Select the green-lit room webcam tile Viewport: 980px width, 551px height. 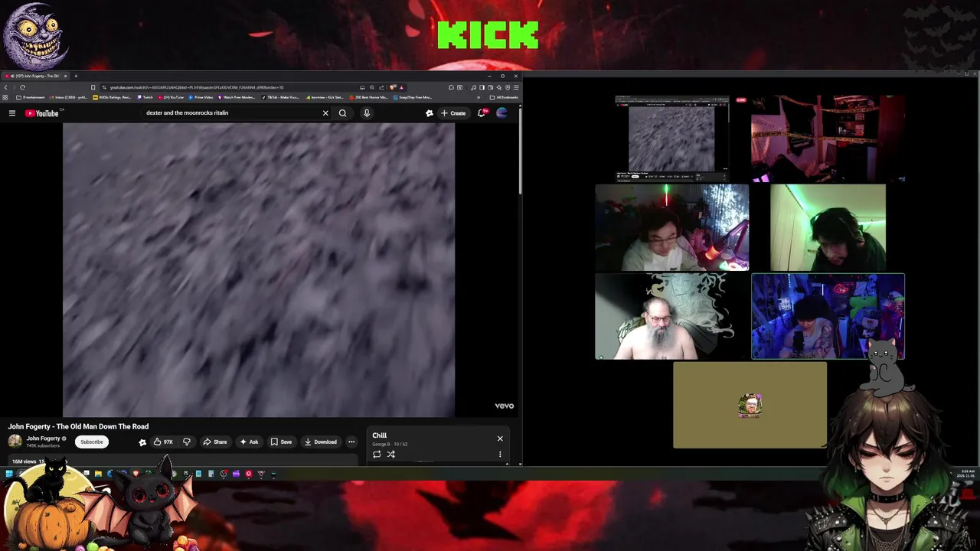[x=828, y=228]
